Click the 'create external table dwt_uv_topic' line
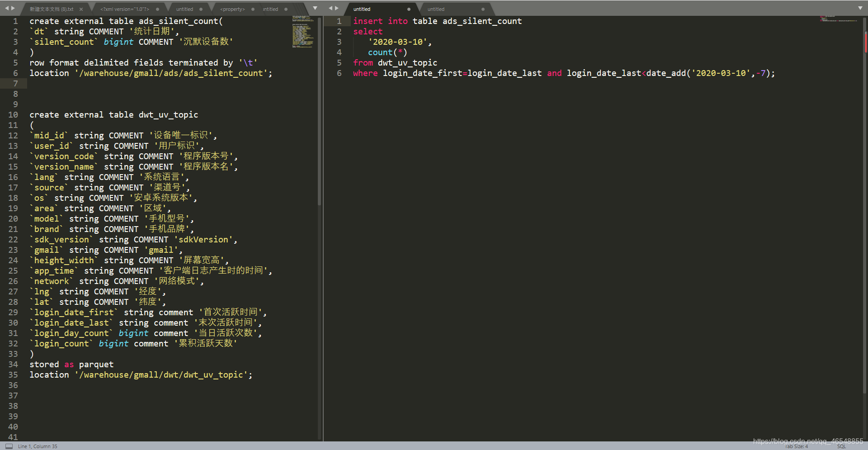 pos(114,115)
